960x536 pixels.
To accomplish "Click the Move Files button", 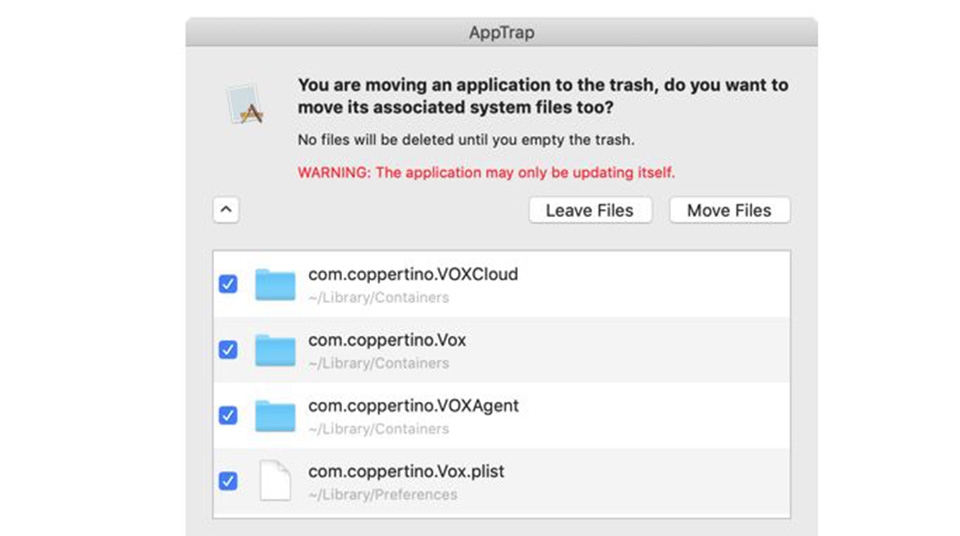I will [x=729, y=210].
